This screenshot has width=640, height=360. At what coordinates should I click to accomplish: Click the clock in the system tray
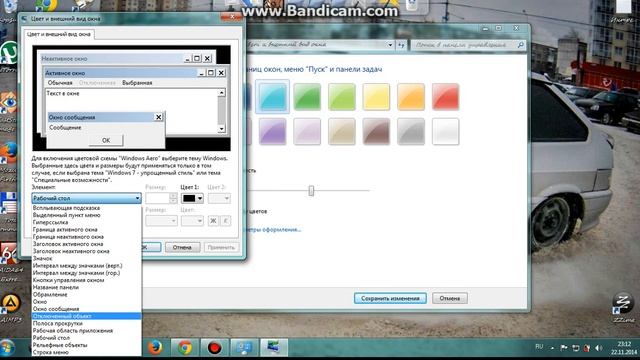(x=624, y=348)
